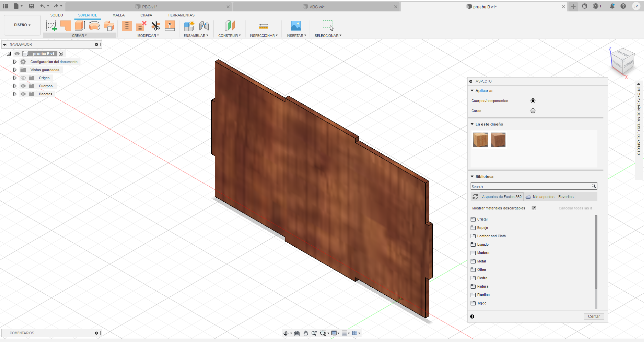Select the Offset surface tool
Image resolution: width=644 pixels, height=342 pixels.
coord(109,26)
